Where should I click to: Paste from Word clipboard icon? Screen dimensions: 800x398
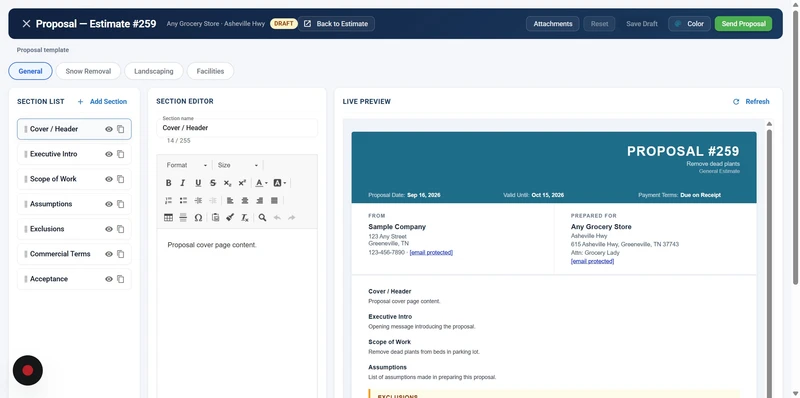pyautogui.click(x=215, y=217)
